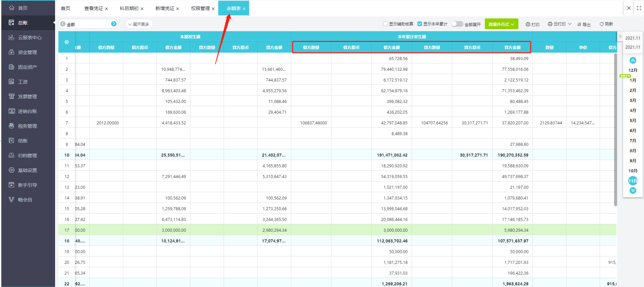Click the 打印 print icon button
Viewport: 644px width, 287px height.
pos(528,24)
